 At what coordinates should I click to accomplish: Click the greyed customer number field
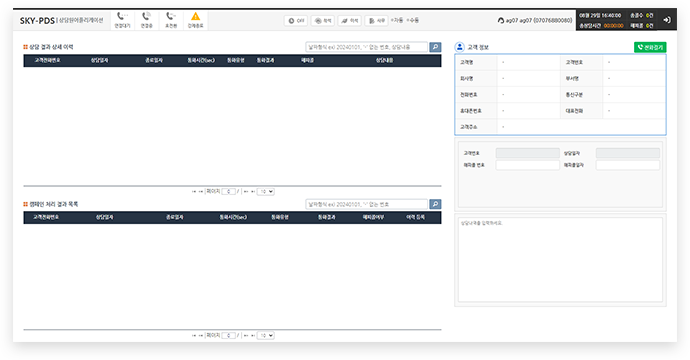point(528,153)
